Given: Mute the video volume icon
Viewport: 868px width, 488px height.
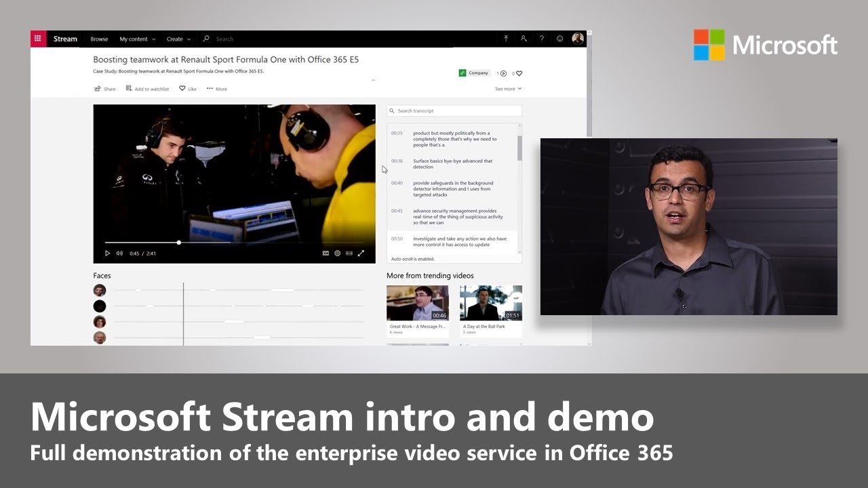Looking at the screenshot, I should click(x=119, y=253).
